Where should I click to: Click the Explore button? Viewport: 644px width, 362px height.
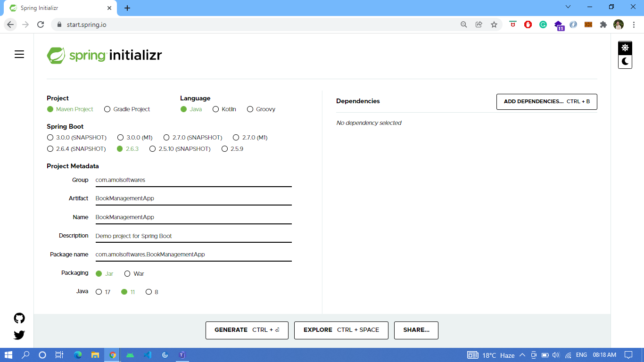pos(341,330)
